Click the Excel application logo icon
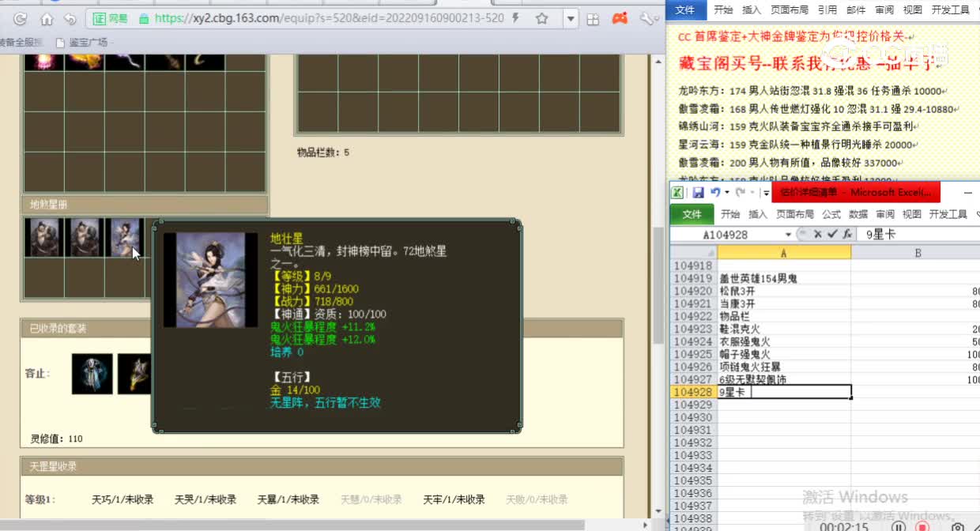Screen dimensions: 980x531 677,192
